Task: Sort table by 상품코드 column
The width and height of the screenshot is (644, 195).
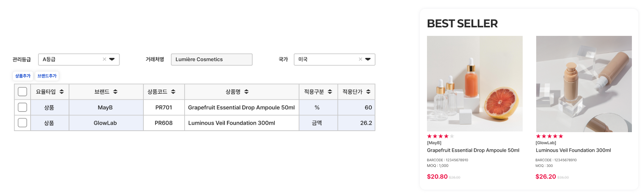Action: tap(173, 92)
